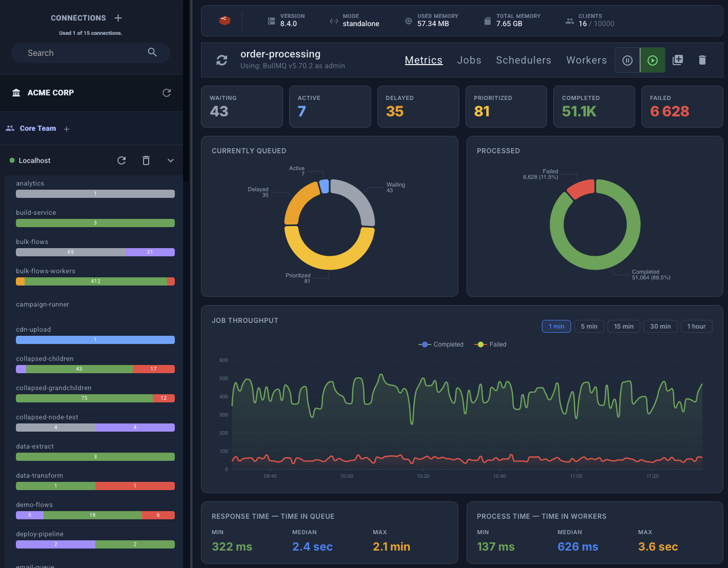
Task: Refresh the ACME CORP organization
Action: [x=167, y=93]
